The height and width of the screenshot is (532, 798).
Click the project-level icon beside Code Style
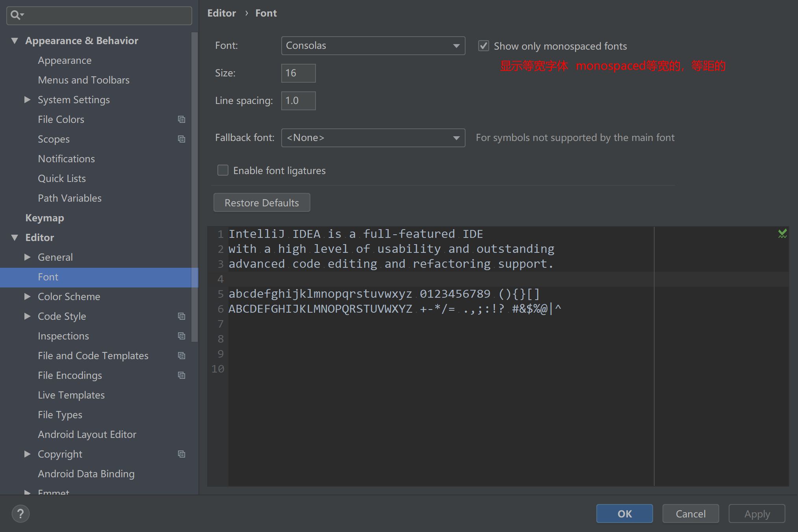[x=182, y=316]
